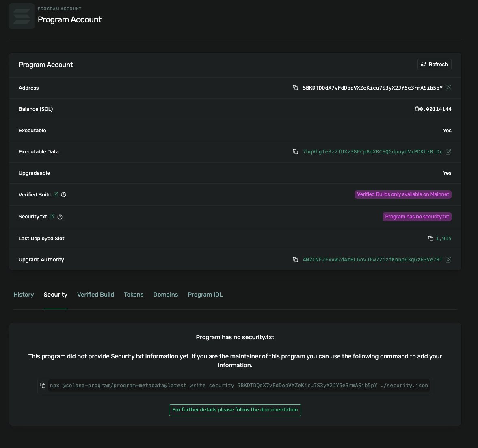Copy the Last Deployed Slot value

pyautogui.click(x=430, y=239)
